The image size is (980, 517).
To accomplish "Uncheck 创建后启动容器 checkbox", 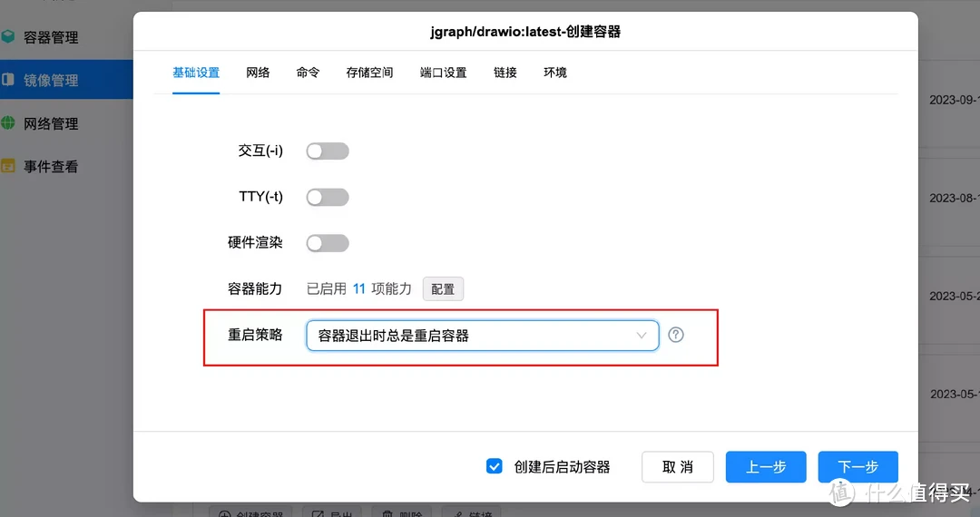I will click(x=494, y=466).
